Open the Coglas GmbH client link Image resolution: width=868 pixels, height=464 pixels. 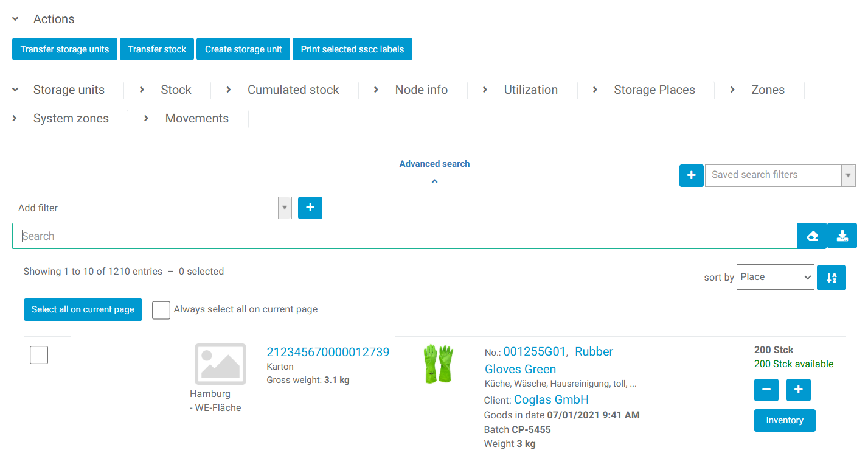551,399
